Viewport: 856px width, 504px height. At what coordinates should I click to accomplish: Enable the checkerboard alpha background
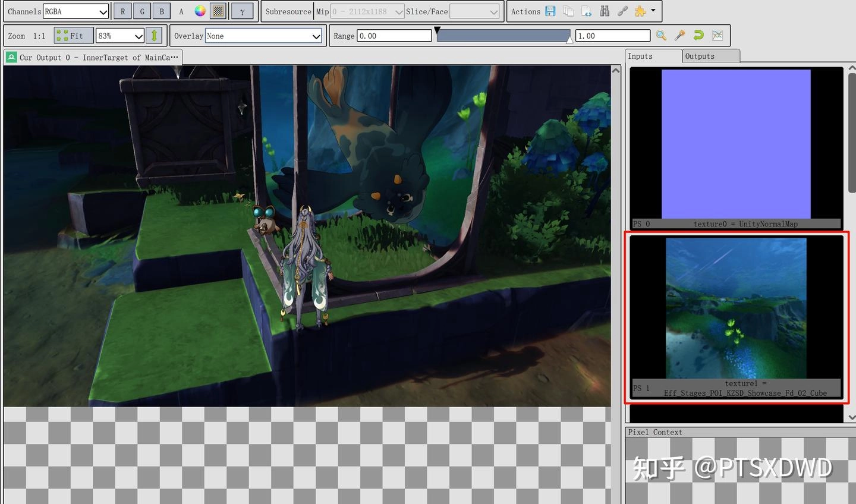pos(218,11)
